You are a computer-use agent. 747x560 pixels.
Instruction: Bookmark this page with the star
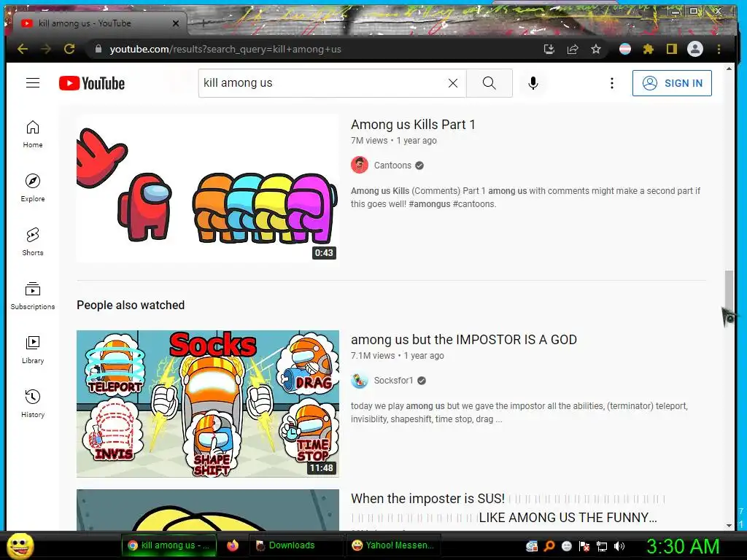595,49
